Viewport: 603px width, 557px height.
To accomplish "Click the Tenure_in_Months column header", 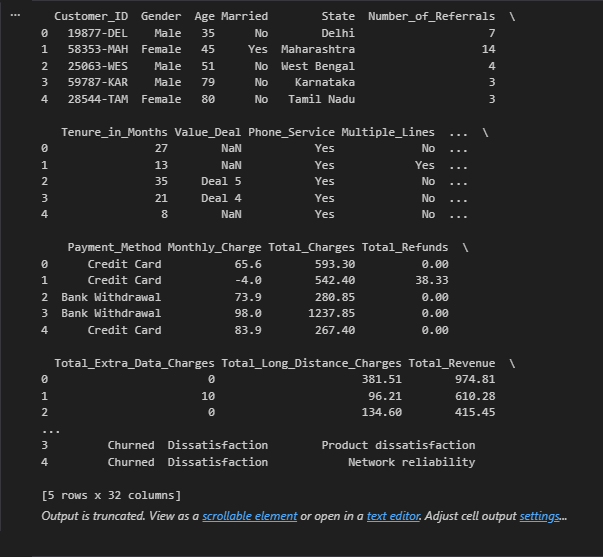I will click(x=114, y=132).
